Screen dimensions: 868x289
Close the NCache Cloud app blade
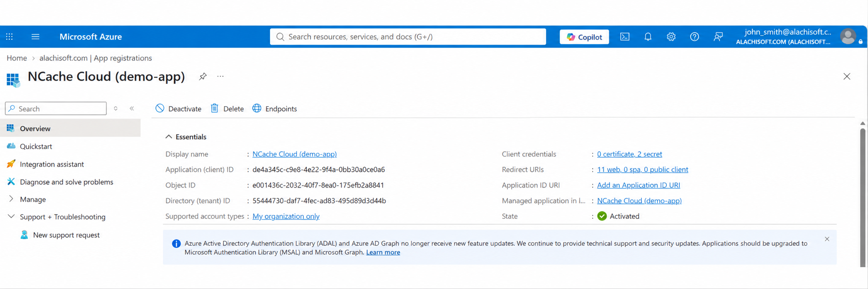click(x=847, y=76)
